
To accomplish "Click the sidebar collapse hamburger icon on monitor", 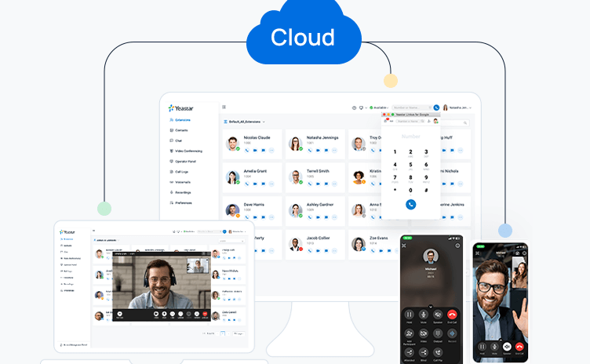I will click(x=224, y=107).
